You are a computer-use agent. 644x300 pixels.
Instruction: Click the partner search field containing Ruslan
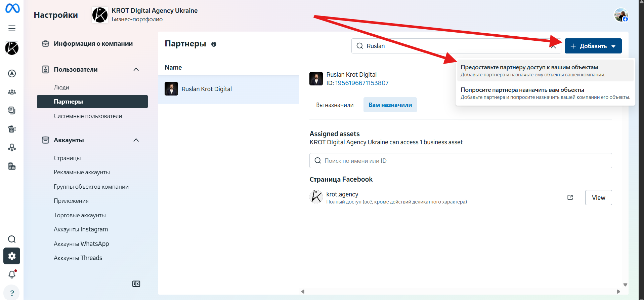[x=456, y=46]
